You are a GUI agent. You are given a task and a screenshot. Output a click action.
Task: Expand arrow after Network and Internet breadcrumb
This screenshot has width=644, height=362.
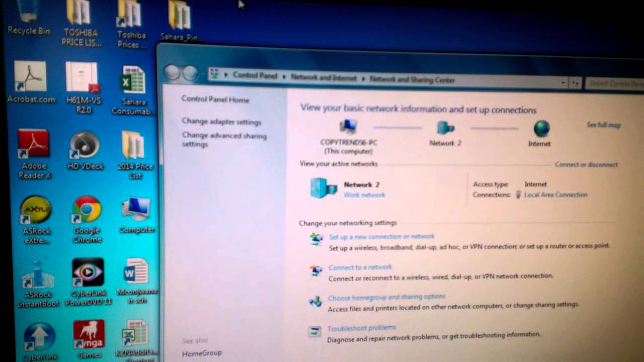tap(362, 79)
